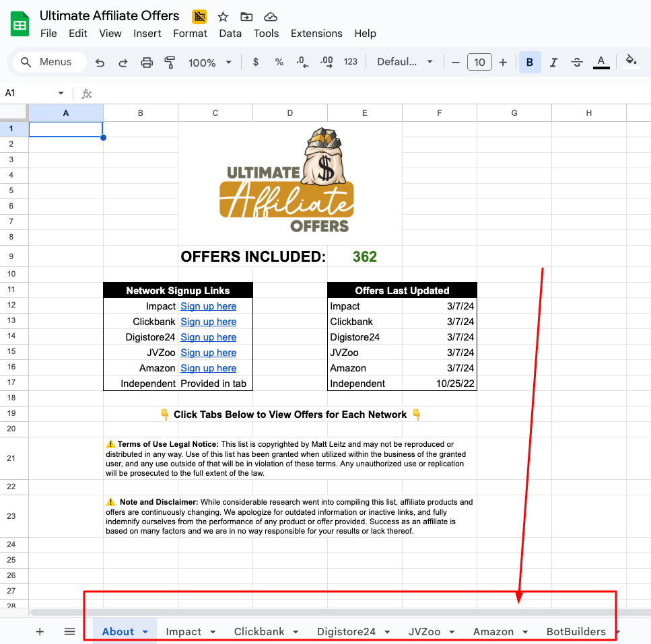The height and width of the screenshot is (644, 651).
Task: Switch to the JVZoo sheet tab
Action: tap(424, 632)
